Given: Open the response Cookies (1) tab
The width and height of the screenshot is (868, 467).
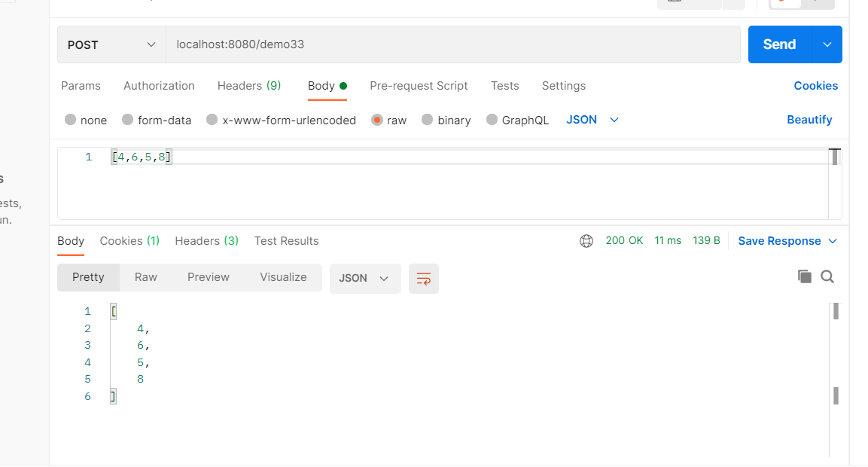Looking at the screenshot, I should [x=129, y=241].
